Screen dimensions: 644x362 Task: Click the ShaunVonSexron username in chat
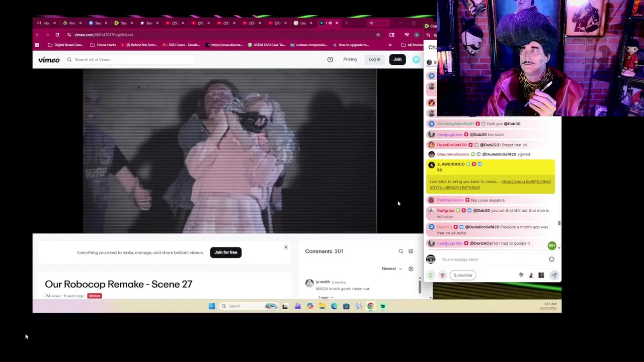tap(453, 154)
